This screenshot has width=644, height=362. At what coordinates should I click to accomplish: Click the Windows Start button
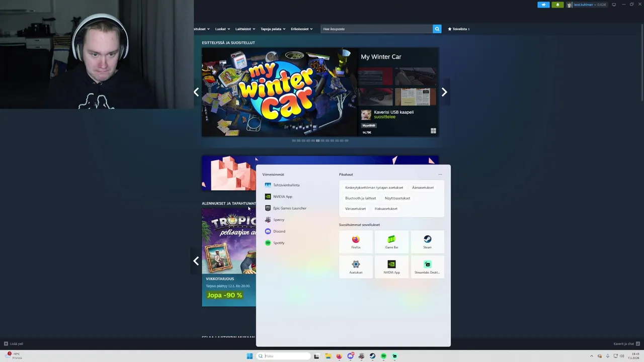tap(250, 356)
